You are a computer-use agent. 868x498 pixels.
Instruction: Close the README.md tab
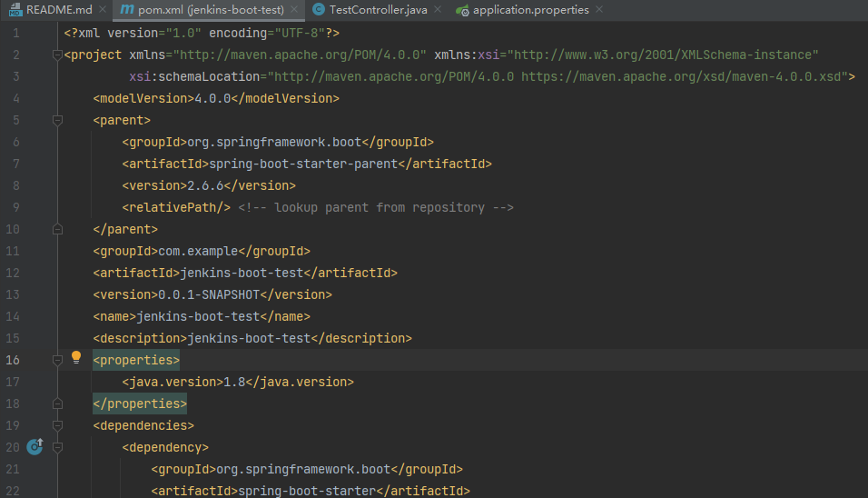[103, 9]
